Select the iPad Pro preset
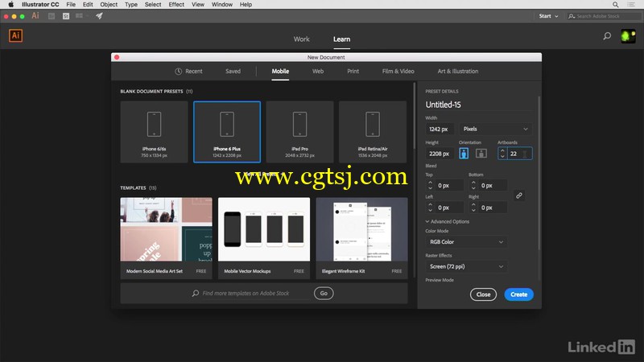This screenshot has height=362, width=644. coord(299,132)
